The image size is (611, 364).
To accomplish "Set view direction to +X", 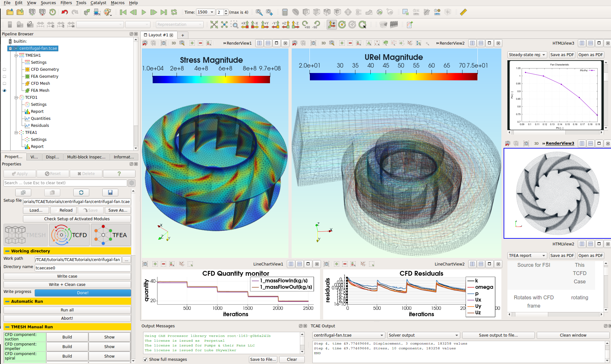I will coord(245,25).
